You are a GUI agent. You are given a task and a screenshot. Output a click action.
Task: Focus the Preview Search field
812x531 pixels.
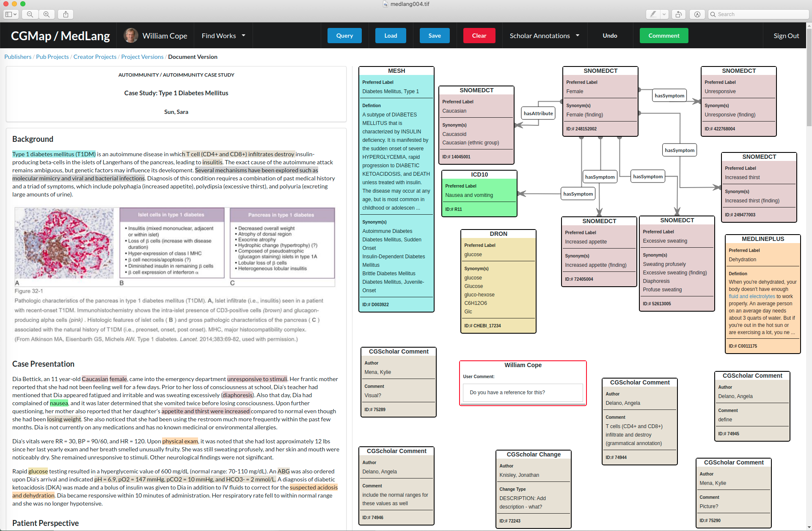tap(758, 14)
